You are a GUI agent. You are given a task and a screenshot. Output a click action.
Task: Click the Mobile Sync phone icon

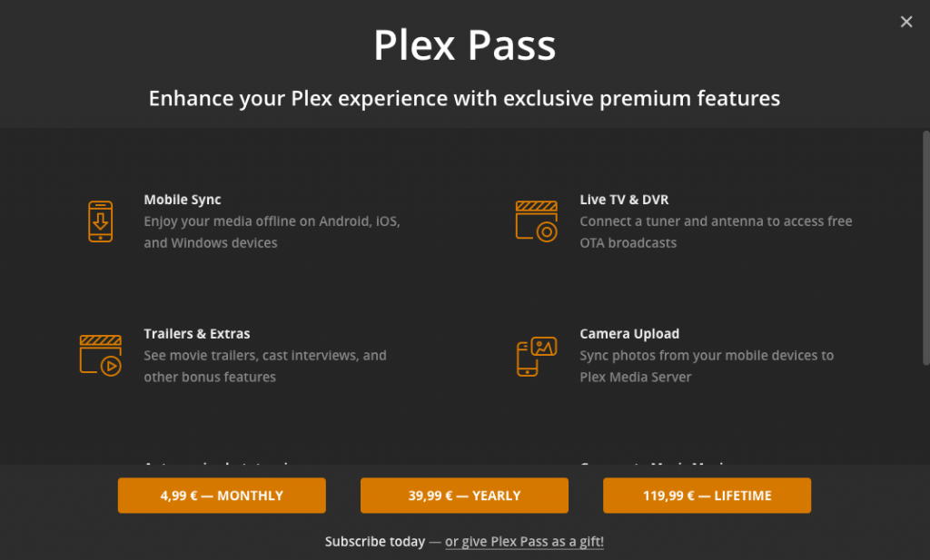(x=100, y=221)
